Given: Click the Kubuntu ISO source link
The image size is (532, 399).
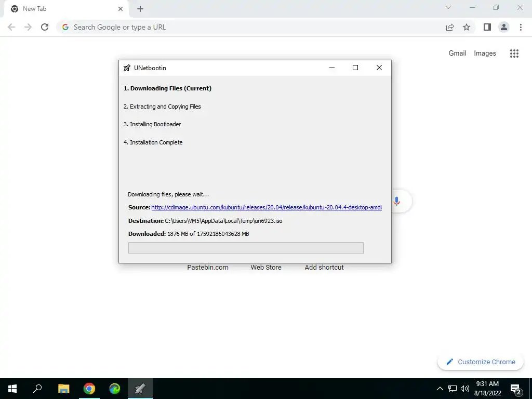Looking at the screenshot, I should pyautogui.click(x=267, y=207).
